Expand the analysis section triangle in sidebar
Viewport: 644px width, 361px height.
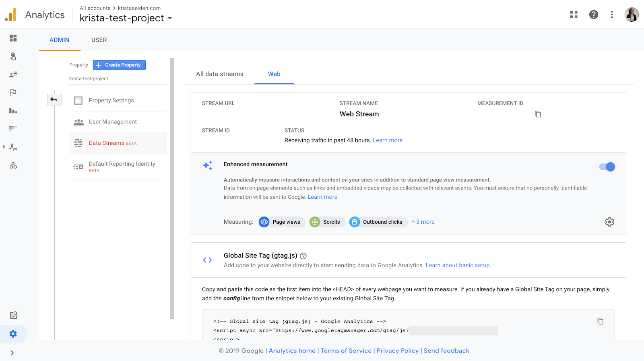(x=4, y=147)
